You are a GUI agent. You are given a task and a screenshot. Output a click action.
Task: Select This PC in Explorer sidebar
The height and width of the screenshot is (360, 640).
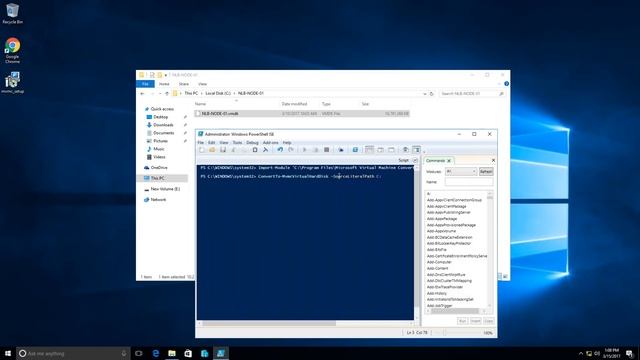157,178
